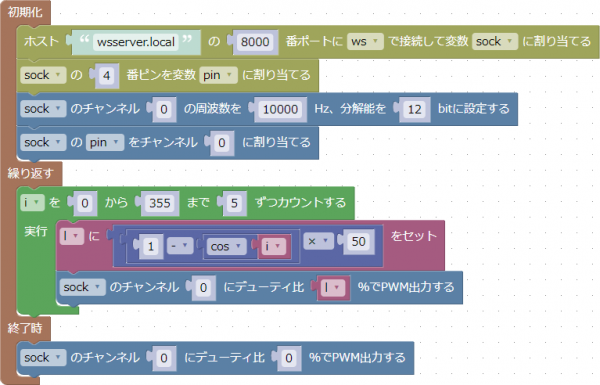Select the 初期化 section label

(25, 12)
